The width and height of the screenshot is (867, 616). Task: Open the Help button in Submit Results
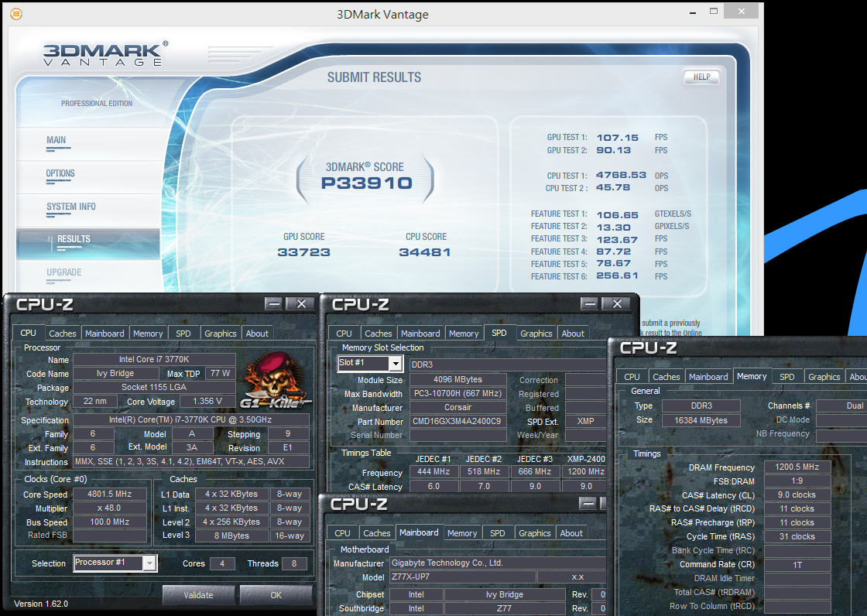click(701, 77)
